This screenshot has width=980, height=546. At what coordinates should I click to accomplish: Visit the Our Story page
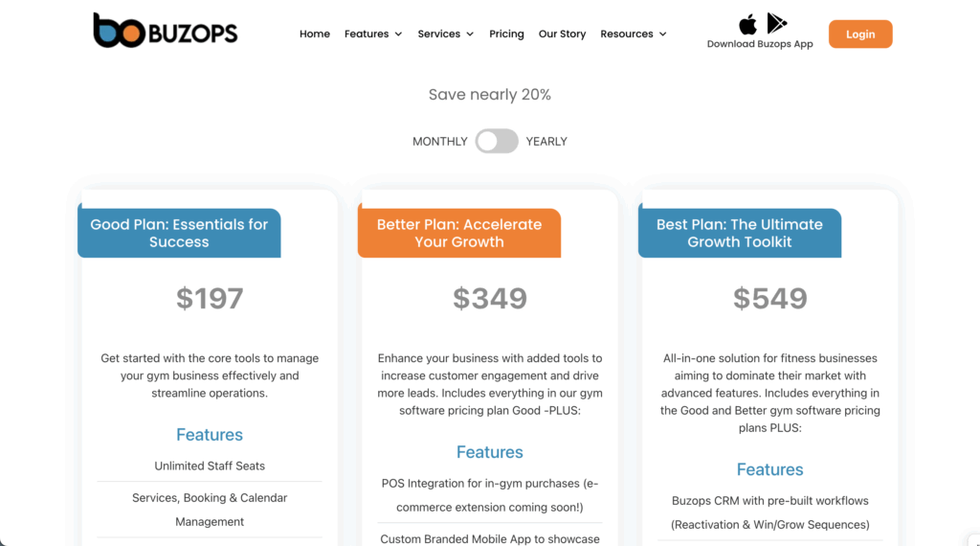point(562,34)
